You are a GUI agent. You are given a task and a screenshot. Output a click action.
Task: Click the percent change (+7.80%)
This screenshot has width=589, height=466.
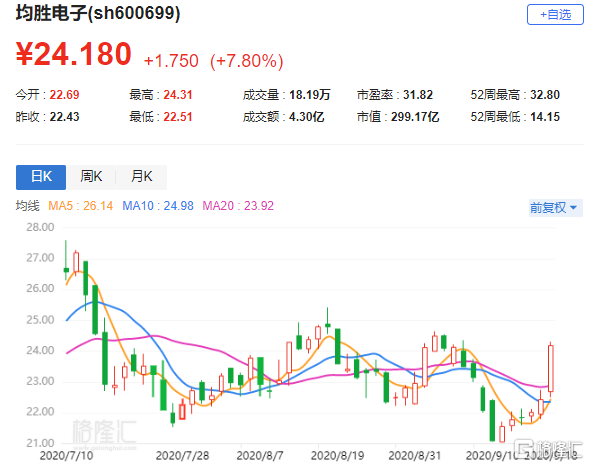(x=246, y=61)
